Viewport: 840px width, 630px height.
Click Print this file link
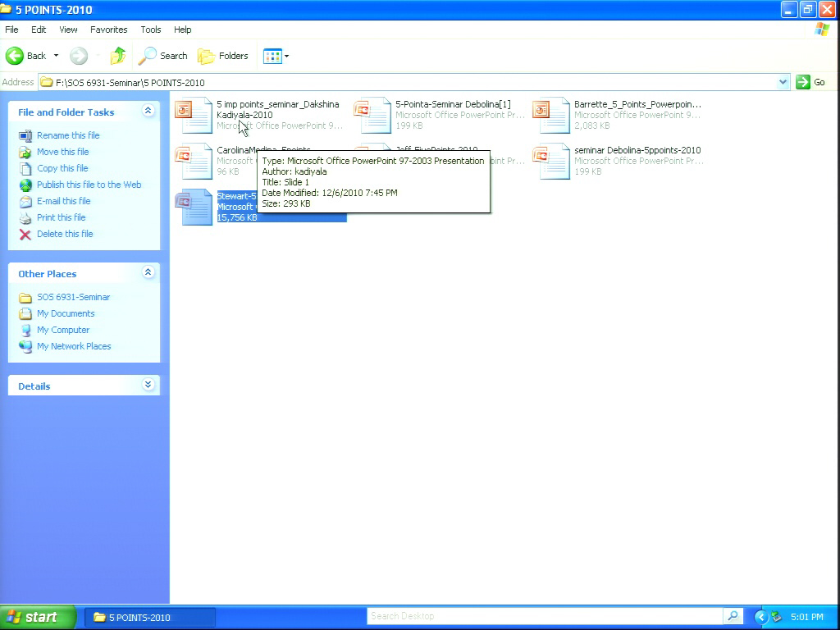(x=61, y=217)
